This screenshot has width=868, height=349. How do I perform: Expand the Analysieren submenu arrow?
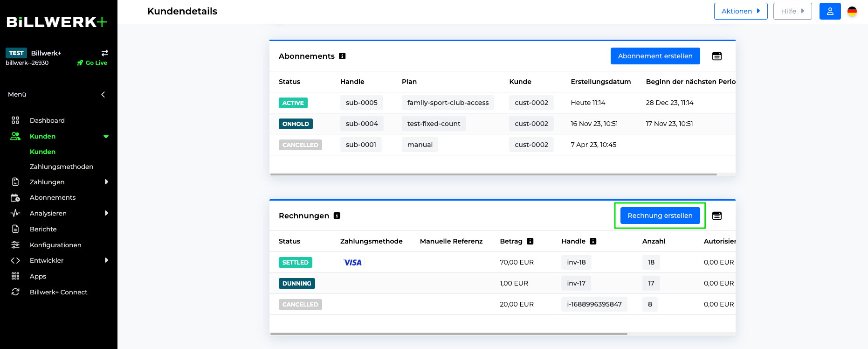tap(106, 213)
